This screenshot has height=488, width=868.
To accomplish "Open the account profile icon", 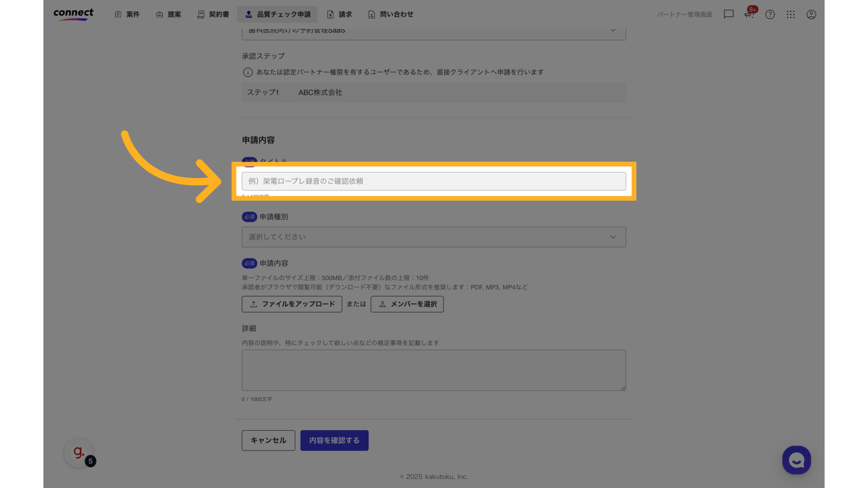I will point(811,14).
